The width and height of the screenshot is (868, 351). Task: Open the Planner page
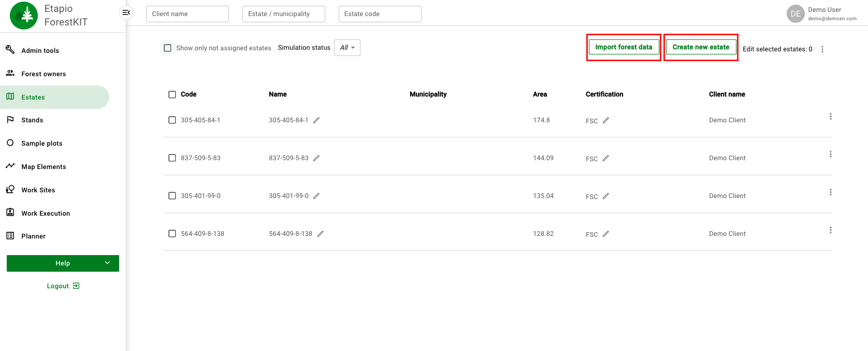click(x=33, y=236)
